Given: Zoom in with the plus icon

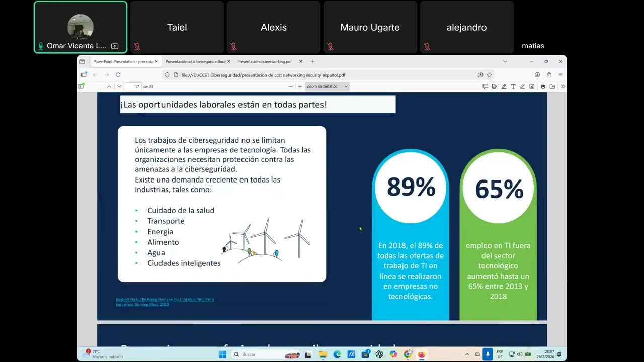Looking at the screenshot, I should pos(300,86).
